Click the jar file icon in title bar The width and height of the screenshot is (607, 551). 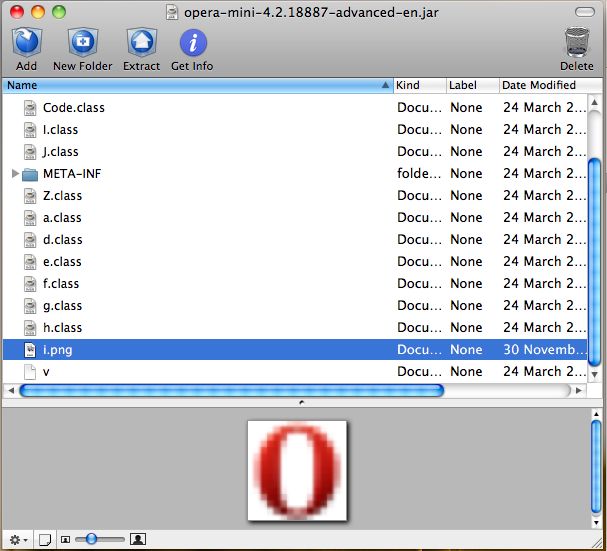[171, 12]
